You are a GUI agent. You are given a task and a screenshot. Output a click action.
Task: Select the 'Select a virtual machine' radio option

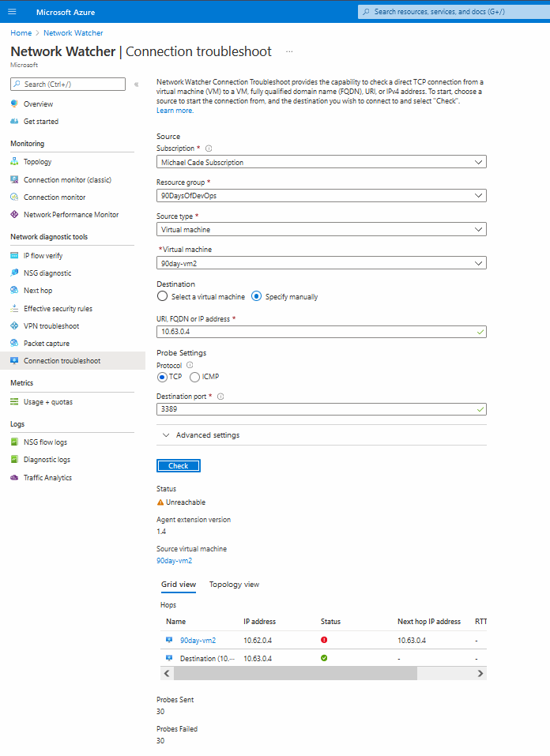pos(163,297)
